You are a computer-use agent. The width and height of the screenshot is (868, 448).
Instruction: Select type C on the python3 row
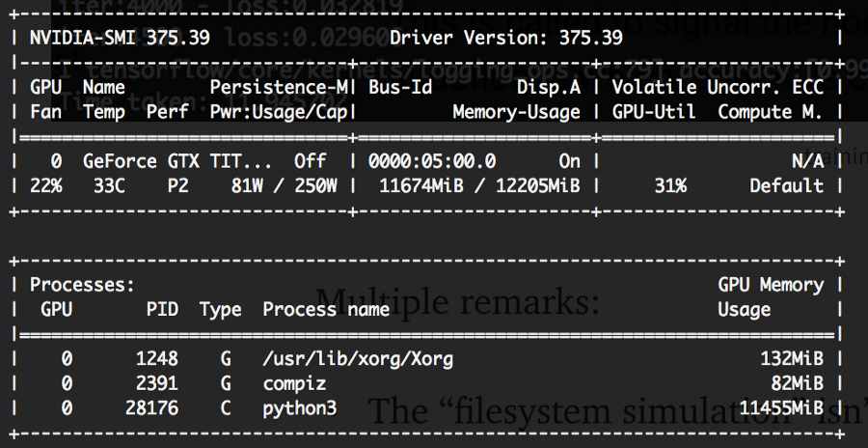click(226, 408)
